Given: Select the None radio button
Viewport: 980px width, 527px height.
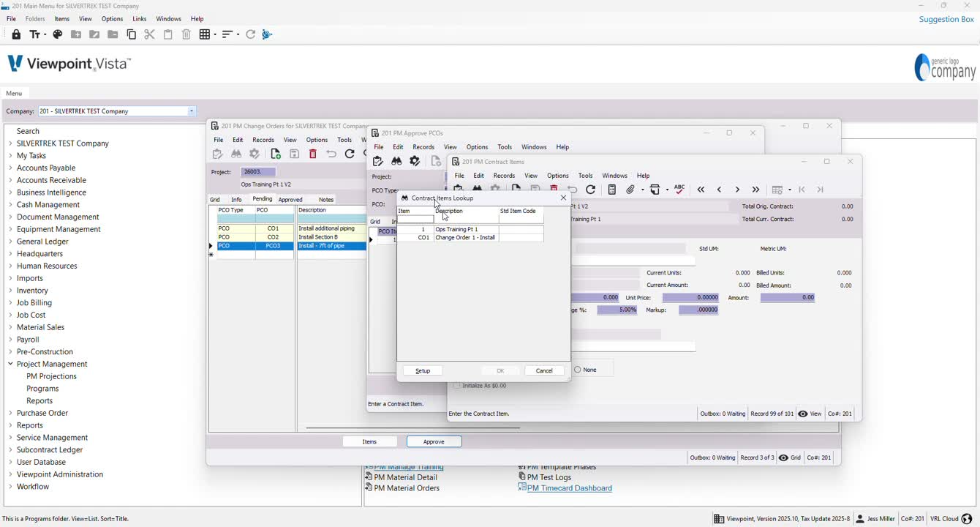Looking at the screenshot, I should click(x=578, y=370).
